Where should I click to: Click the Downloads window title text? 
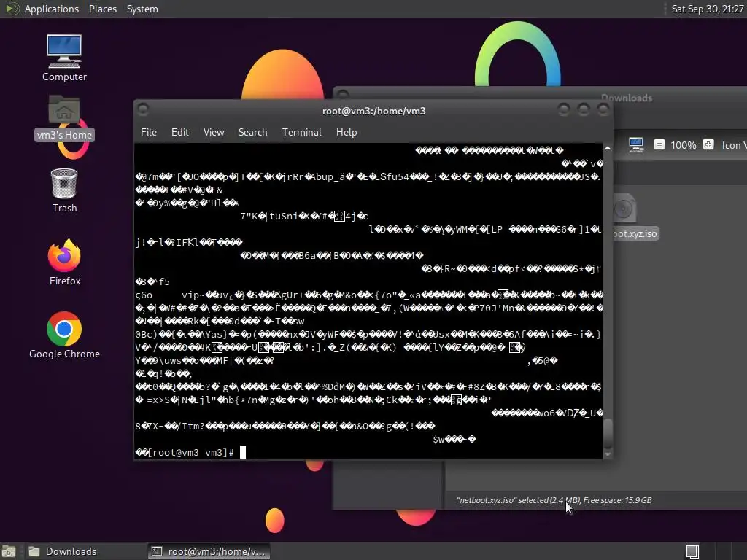point(626,98)
